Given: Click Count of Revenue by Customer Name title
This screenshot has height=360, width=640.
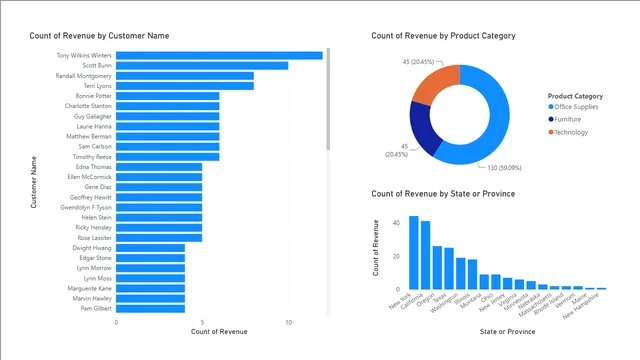Looking at the screenshot, I should tap(99, 36).
